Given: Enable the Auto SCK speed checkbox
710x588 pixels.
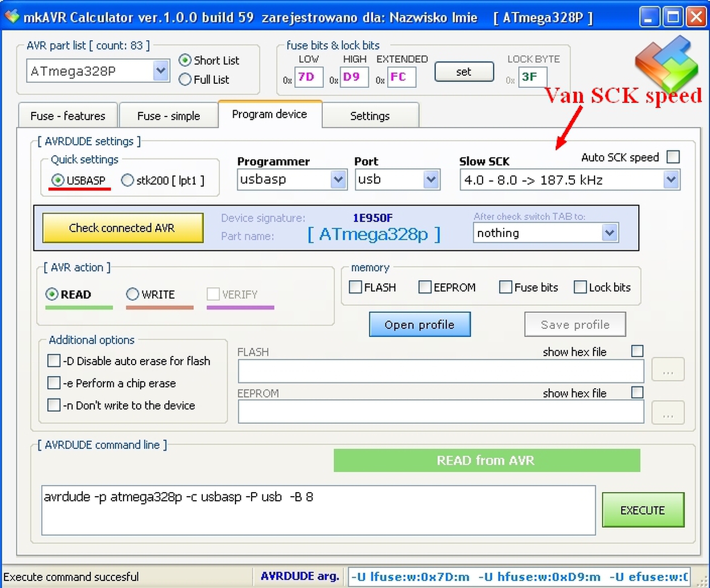Looking at the screenshot, I should [673, 157].
